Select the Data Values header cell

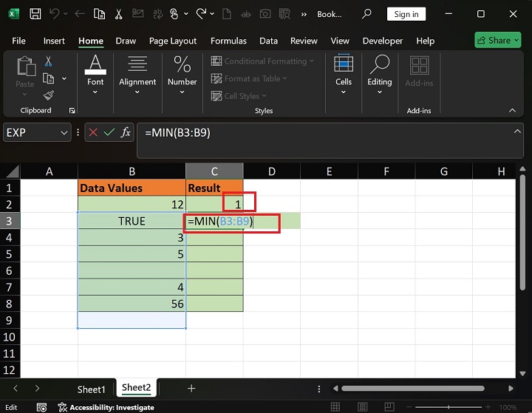coord(132,188)
